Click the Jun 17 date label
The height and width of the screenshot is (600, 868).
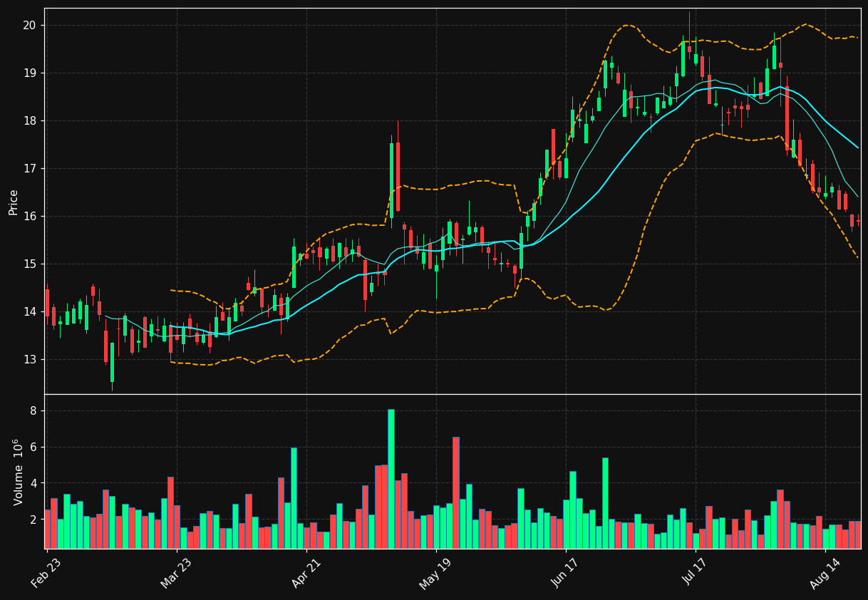pos(565,573)
